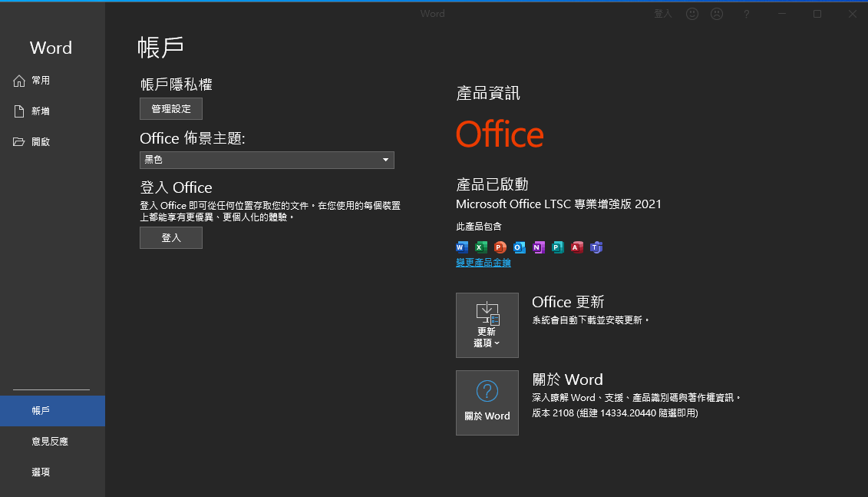Click the Excel icon in product list
This screenshot has height=497, width=868.
click(481, 247)
